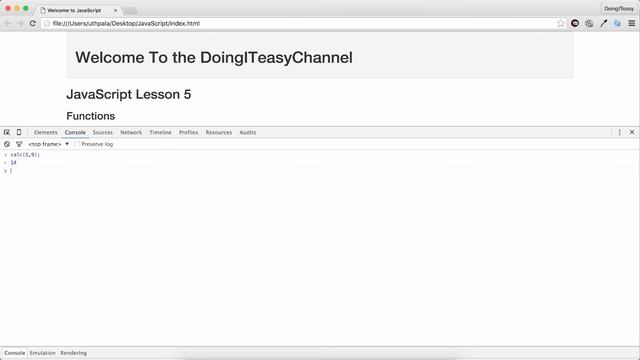Open the Timeline tab
Screen dimensions: 640x360
coord(160,132)
